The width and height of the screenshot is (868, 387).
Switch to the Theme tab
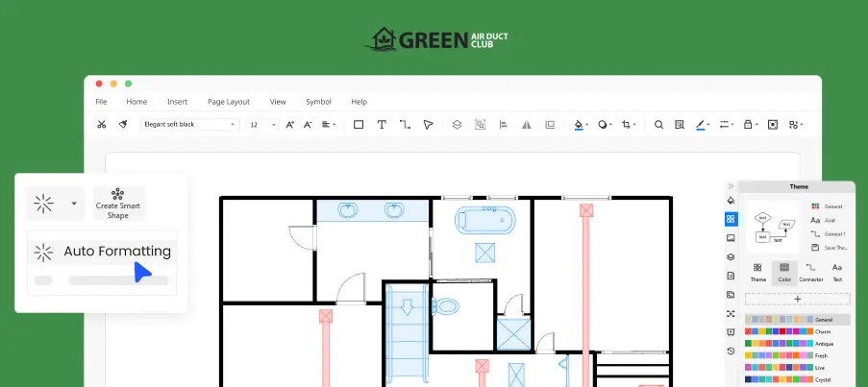click(x=757, y=272)
